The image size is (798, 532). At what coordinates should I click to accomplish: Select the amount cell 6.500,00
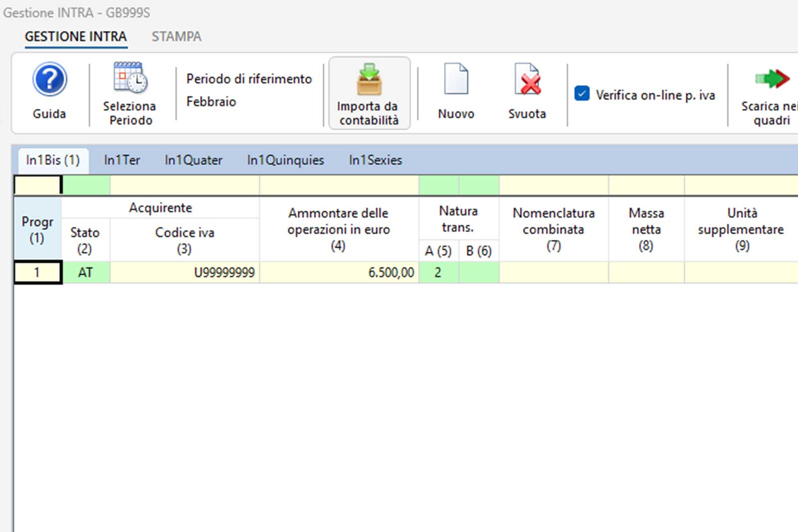(x=339, y=273)
